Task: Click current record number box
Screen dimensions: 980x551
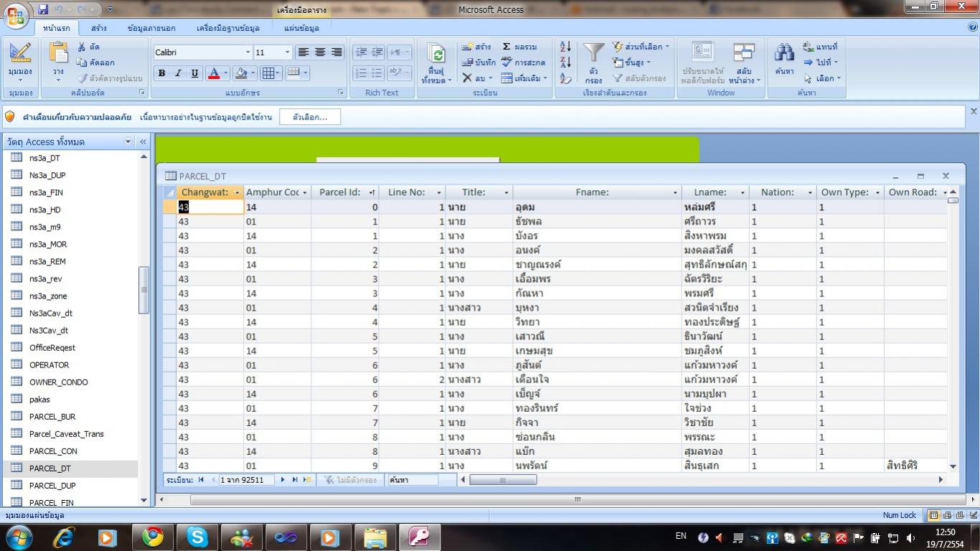Action: coord(246,480)
